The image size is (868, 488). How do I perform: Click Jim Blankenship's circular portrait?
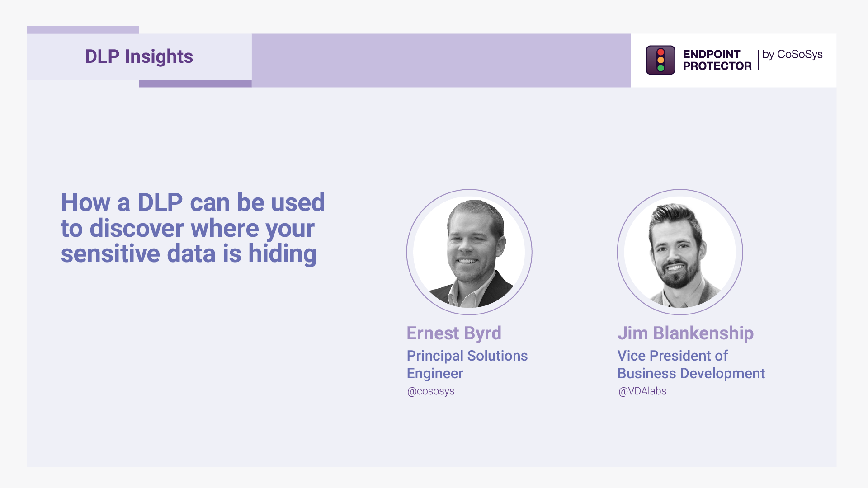pos(680,252)
